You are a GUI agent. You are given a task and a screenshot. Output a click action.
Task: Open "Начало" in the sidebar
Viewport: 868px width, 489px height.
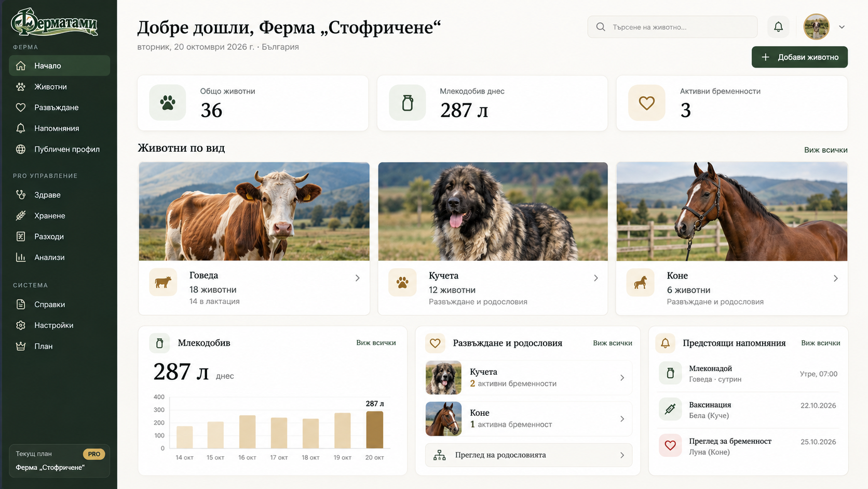click(59, 65)
